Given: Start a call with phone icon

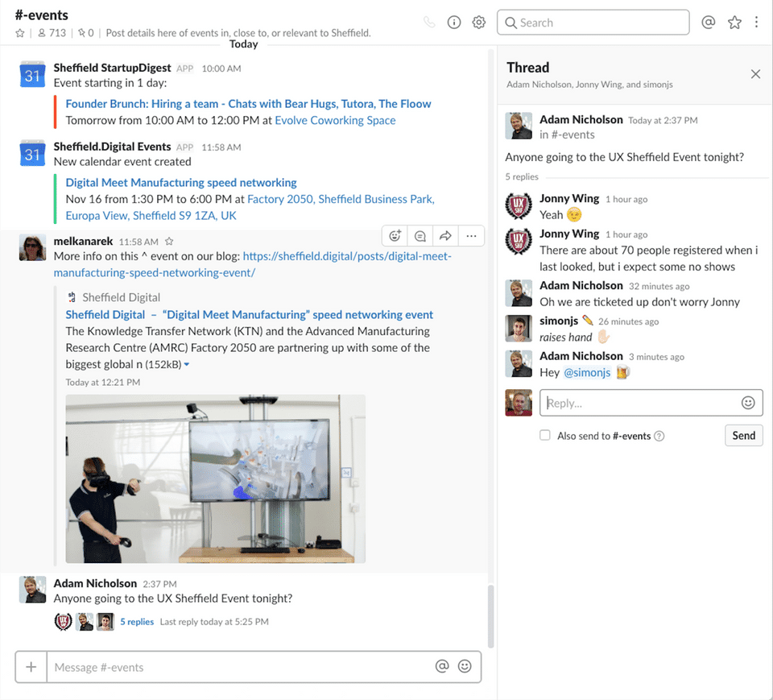Looking at the screenshot, I should coord(429,23).
